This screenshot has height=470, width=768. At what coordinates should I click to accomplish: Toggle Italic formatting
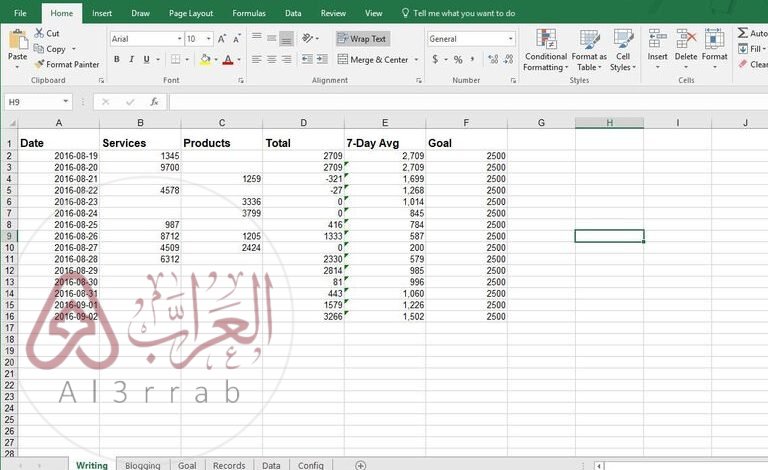click(x=131, y=60)
